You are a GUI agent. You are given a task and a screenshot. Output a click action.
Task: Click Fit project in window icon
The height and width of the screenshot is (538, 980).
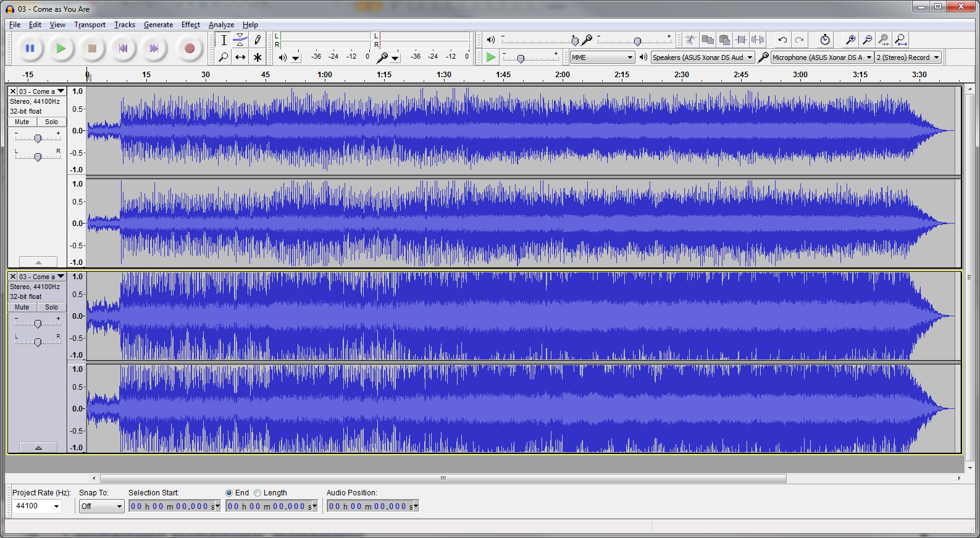pyautogui.click(x=901, y=40)
